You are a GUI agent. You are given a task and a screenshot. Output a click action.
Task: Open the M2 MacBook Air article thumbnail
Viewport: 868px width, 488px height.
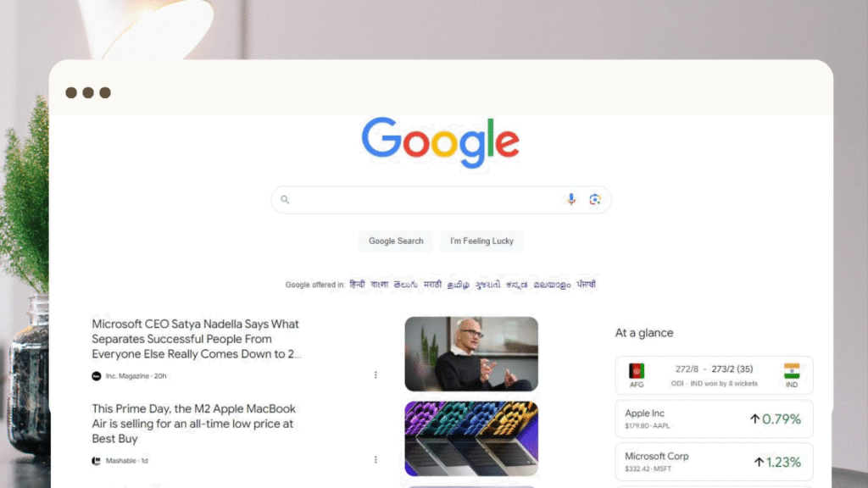pos(471,439)
